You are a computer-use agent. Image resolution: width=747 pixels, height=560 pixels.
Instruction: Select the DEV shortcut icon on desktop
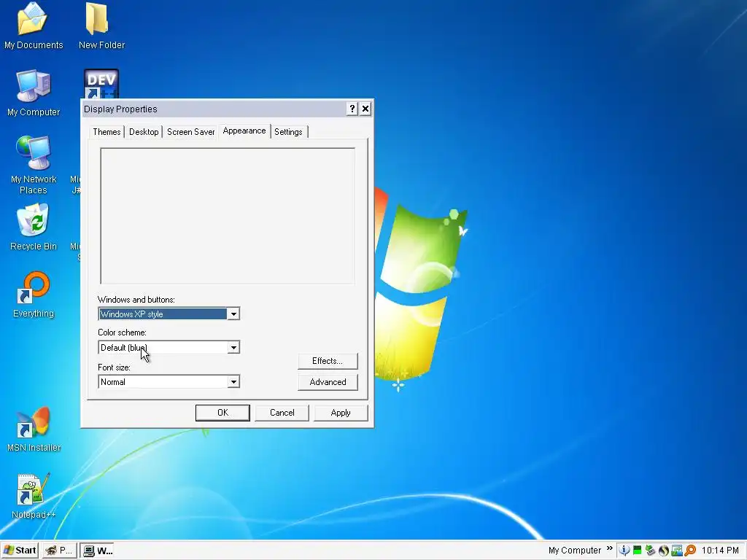(x=101, y=84)
